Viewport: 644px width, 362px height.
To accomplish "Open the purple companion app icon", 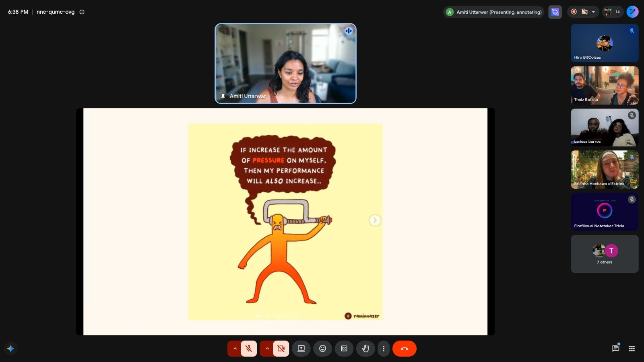I will (555, 12).
